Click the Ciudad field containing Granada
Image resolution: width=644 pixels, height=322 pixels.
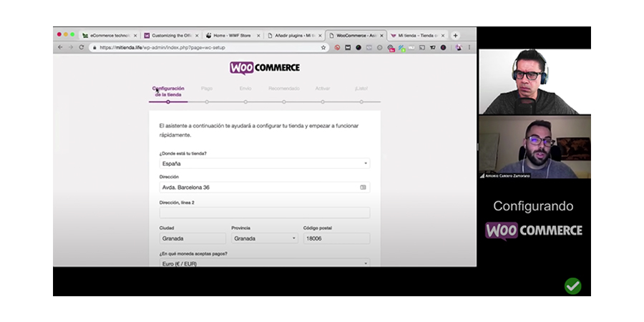pyautogui.click(x=192, y=238)
